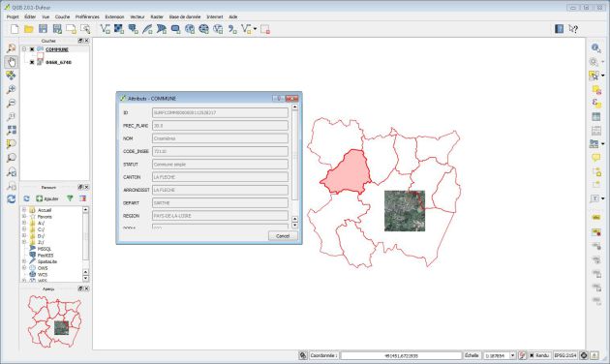Screen dimensions: 610x364
Task: Open the Extension menu
Action: tap(114, 16)
